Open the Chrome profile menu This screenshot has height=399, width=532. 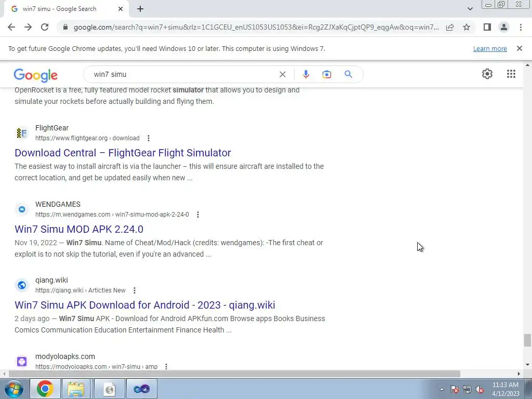coord(504,27)
